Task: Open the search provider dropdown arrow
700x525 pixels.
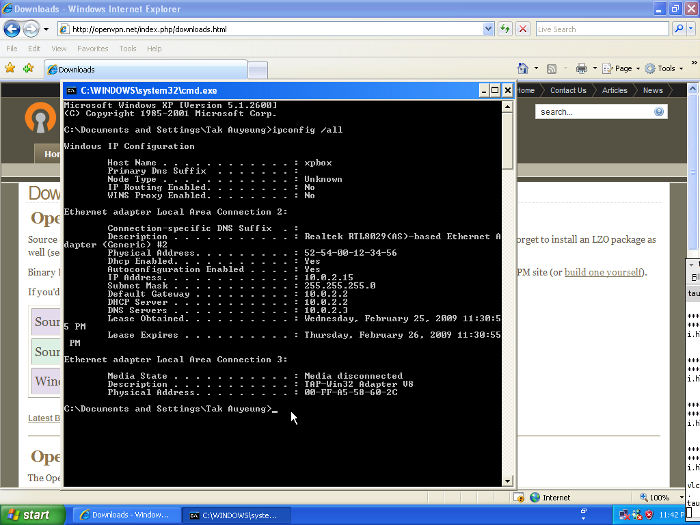Action: click(x=691, y=29)
